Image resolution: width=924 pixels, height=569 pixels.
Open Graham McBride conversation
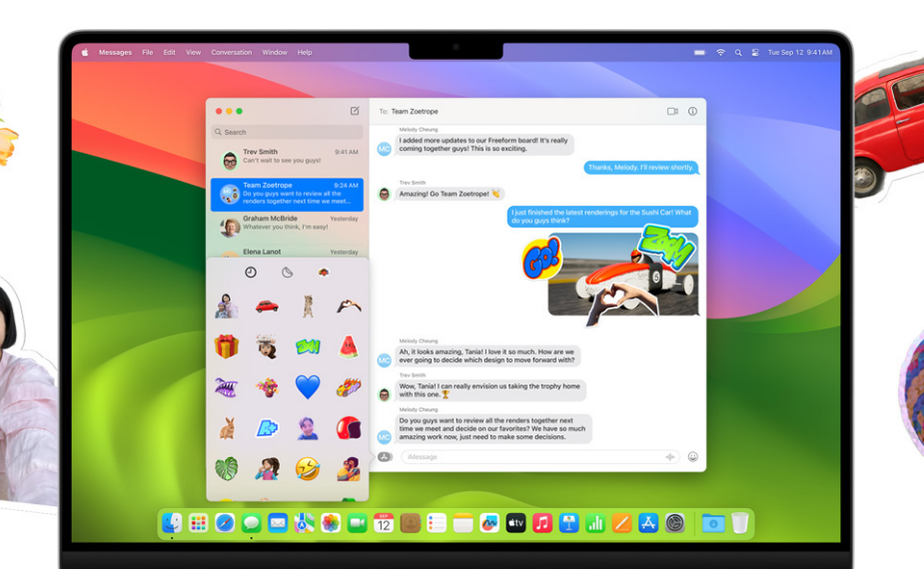tap(287, 227)
